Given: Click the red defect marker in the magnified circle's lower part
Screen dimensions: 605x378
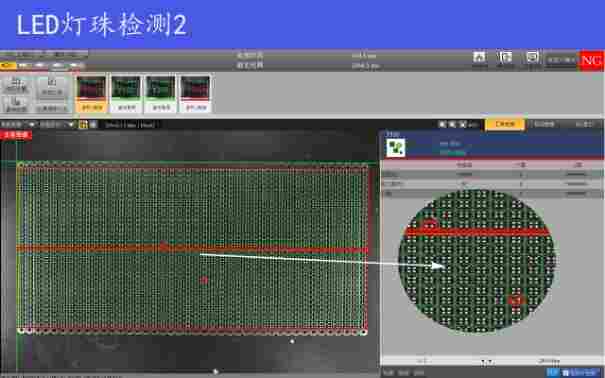Looking at the screenshot, I should 515,299.
